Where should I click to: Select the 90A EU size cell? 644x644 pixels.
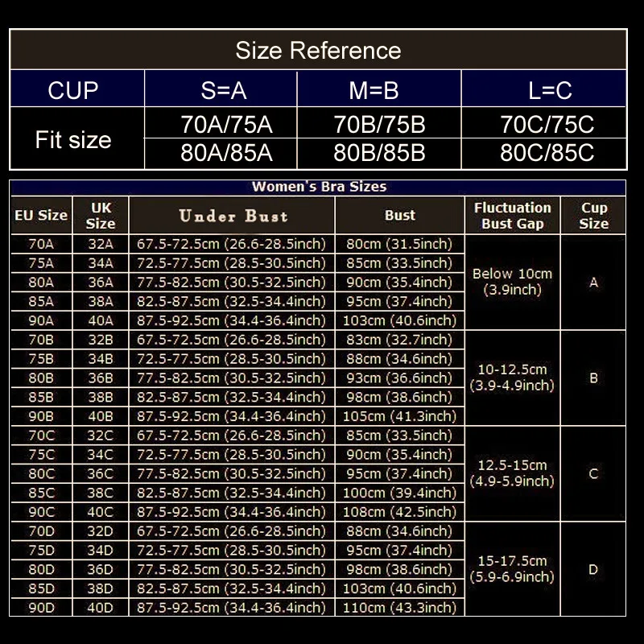coord(41,320)
